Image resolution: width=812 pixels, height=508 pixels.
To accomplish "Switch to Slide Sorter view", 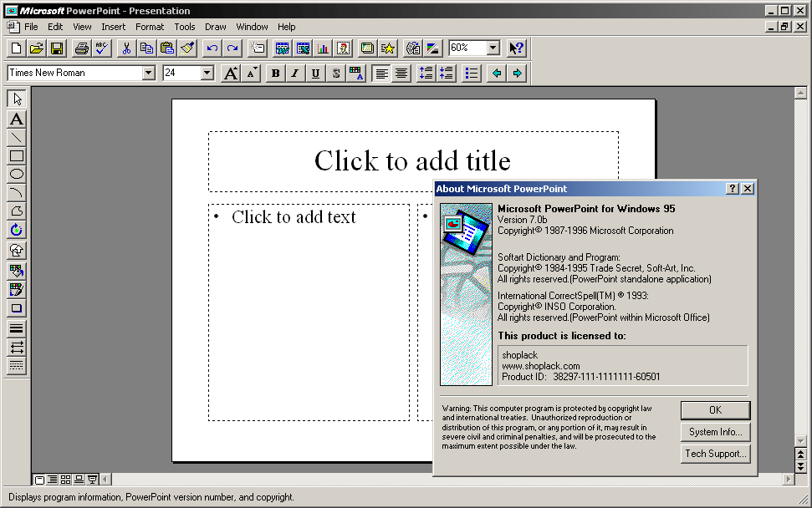I will click(66, 480).
